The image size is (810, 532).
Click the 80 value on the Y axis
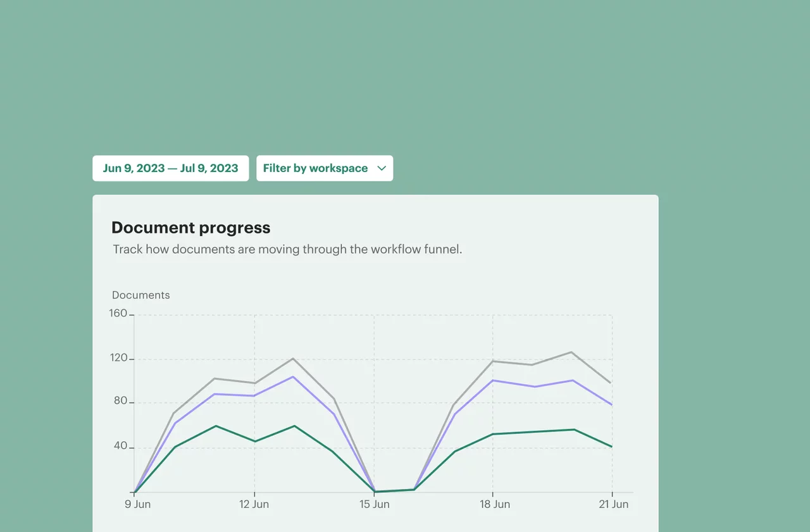[x=120, y=401]
